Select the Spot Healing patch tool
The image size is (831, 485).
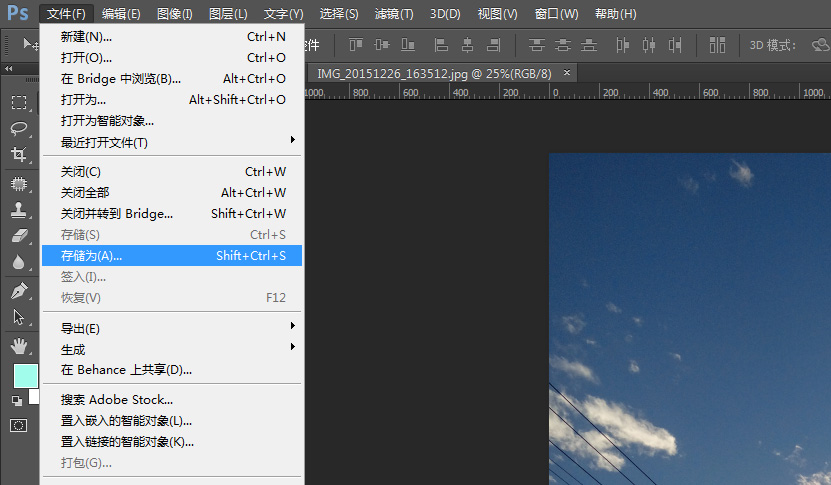[x=19, y=184]
